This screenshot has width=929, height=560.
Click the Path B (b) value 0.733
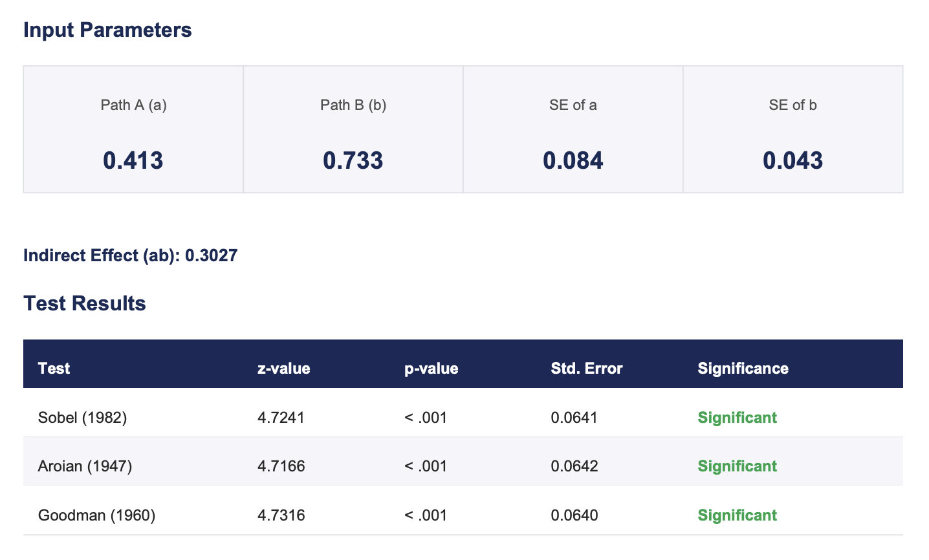tap(353, 160)
